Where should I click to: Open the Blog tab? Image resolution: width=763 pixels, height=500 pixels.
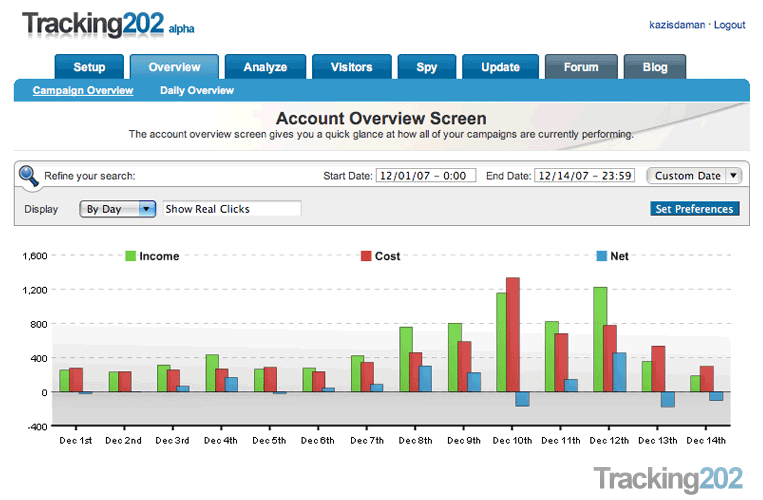click(x=655, y=68)
